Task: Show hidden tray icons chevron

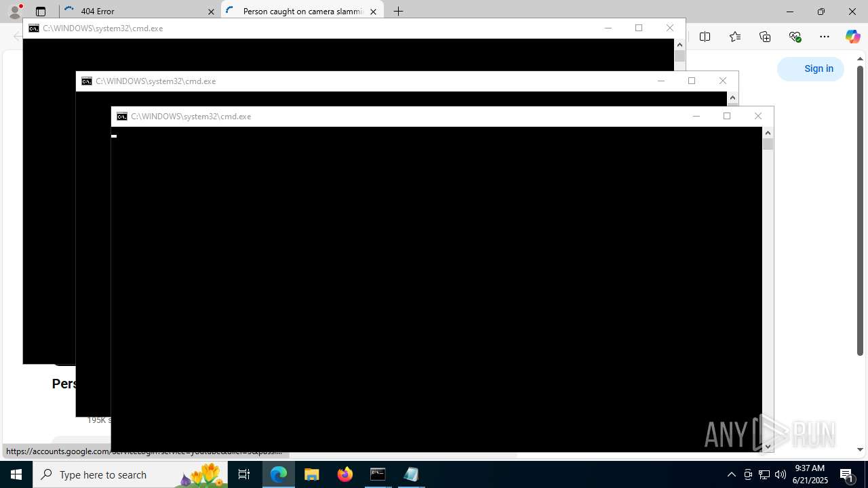Action: click(731, 474)
